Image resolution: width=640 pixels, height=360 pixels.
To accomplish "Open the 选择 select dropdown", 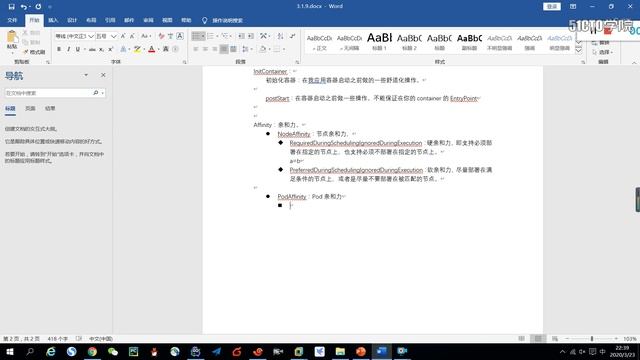I will pos(602,52).
